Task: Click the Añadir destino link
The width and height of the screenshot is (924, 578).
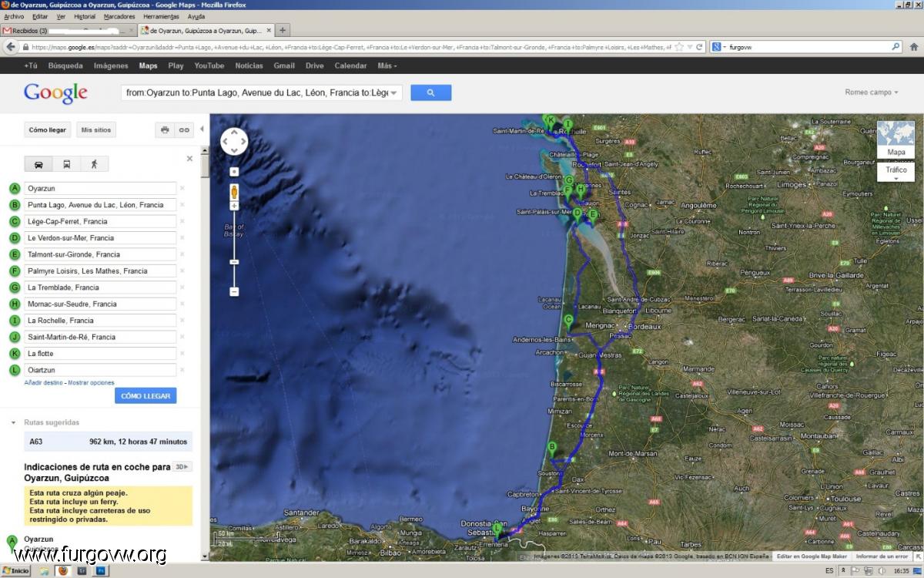Action: coord(44,383)
